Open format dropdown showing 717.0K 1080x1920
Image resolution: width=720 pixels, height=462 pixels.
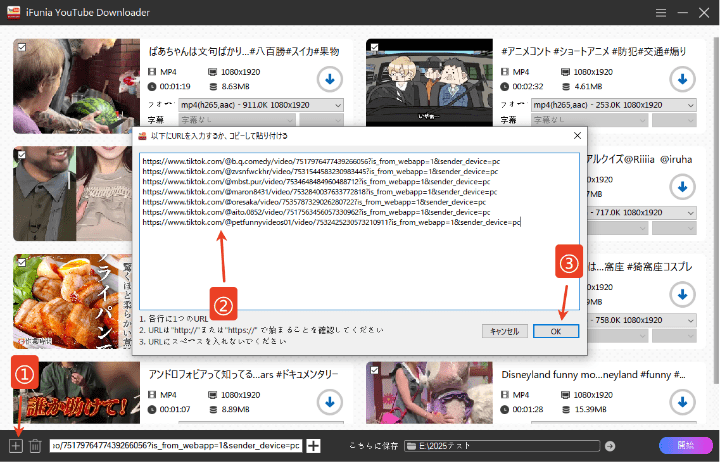point(642,213)
